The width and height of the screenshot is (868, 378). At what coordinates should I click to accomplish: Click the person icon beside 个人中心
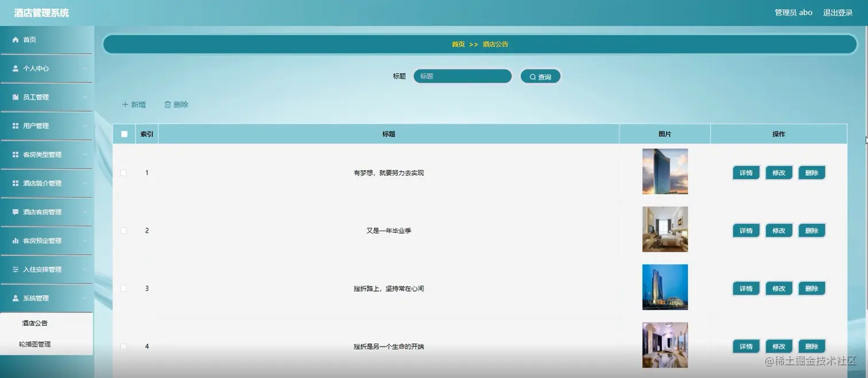15,68
